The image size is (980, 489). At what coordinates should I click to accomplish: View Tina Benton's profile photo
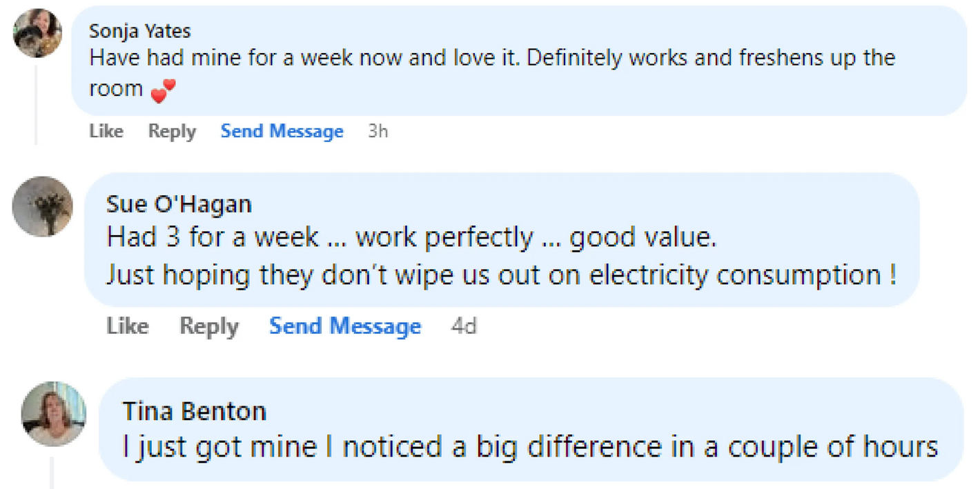[x=53, y=413]
